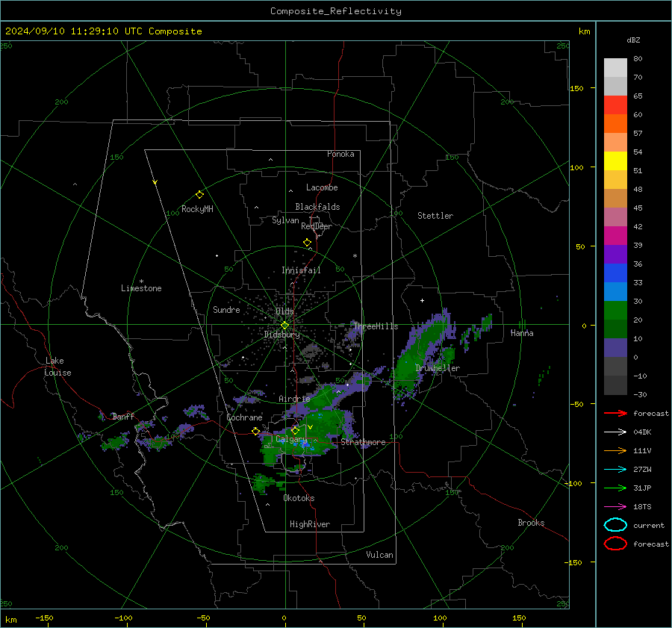Click the yellow diamond marker above Calgary
This screenshot has height=628, width=672.
295,430
